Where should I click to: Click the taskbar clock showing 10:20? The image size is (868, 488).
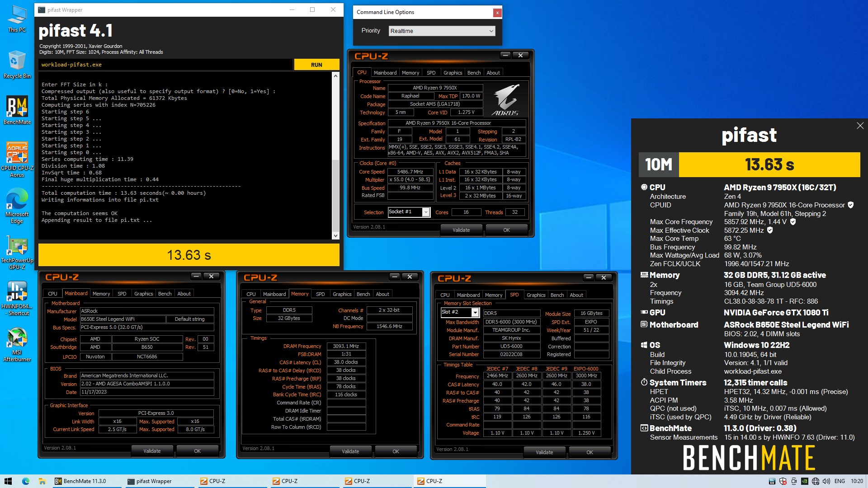(x=857, y=481)
